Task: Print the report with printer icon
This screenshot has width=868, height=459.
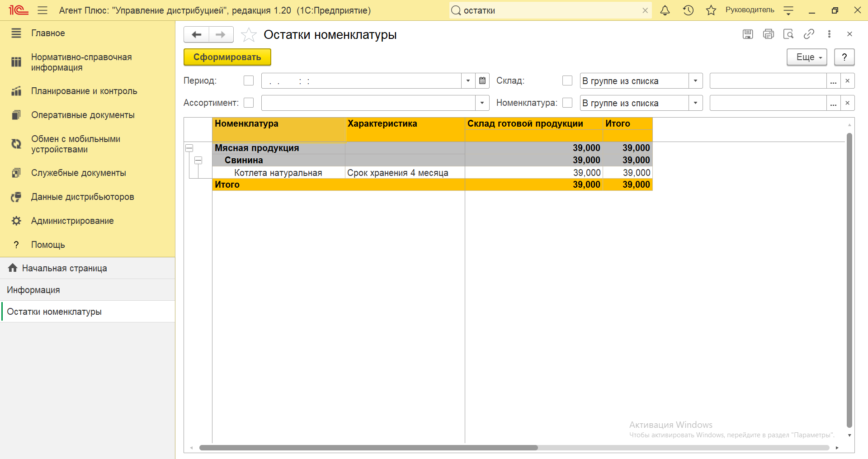Action: click(x=768, y=34)
